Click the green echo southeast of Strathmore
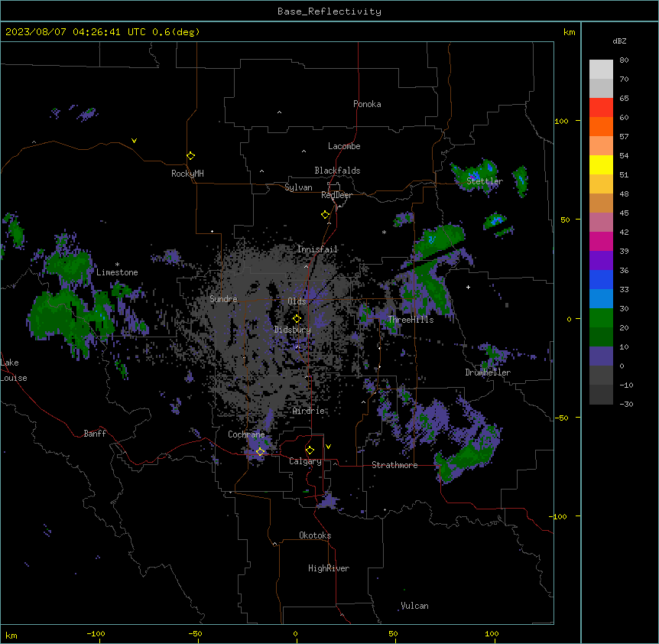The image size is (659, 644). point(466,456)
